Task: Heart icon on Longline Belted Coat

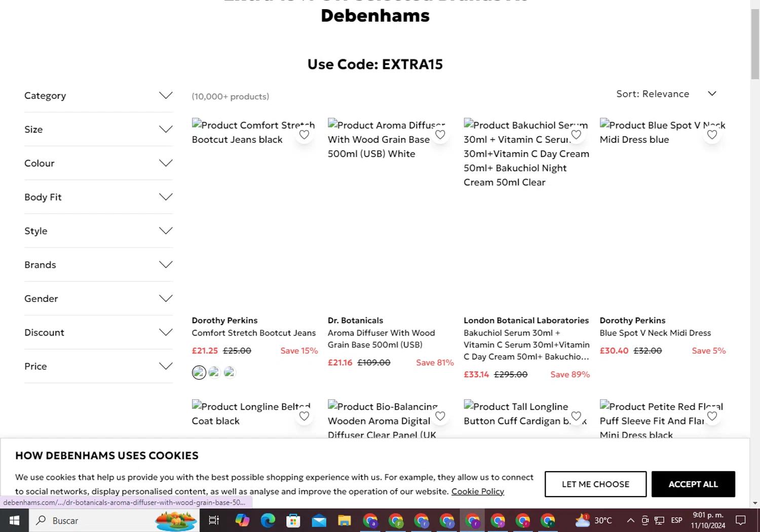Action: click(304, 416)
